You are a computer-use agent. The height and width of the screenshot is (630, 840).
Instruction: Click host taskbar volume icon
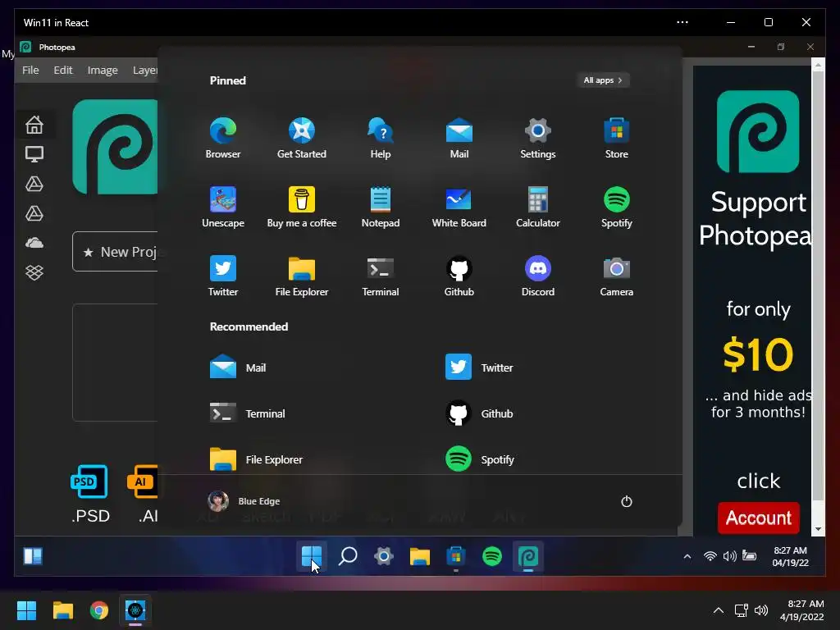click(760, 610)
